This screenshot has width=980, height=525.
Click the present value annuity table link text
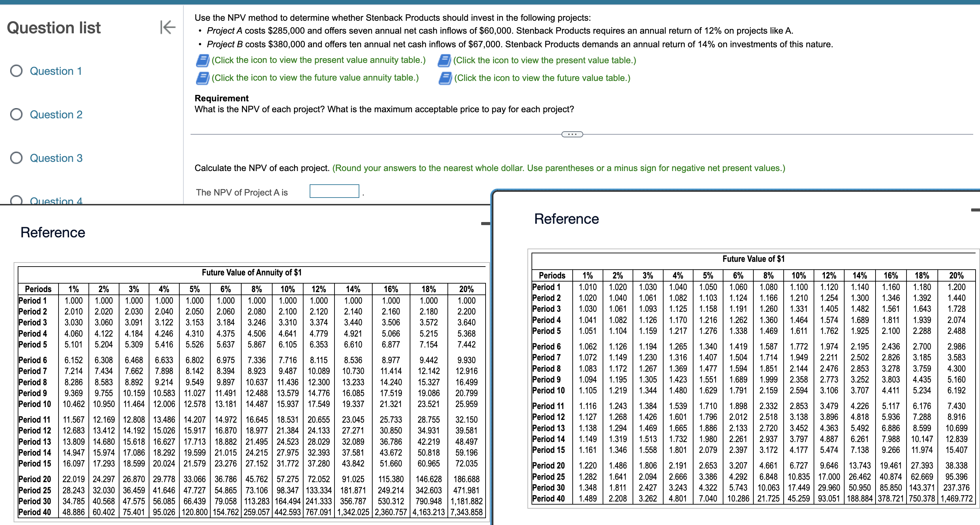[x=318, y=60]
